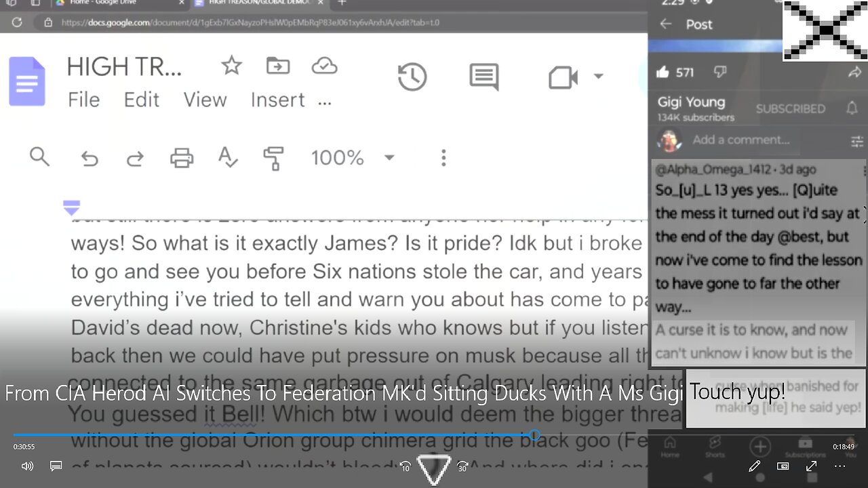Click the video progress bar handle
The image size is (868, 488).
[x=534, y=435]
